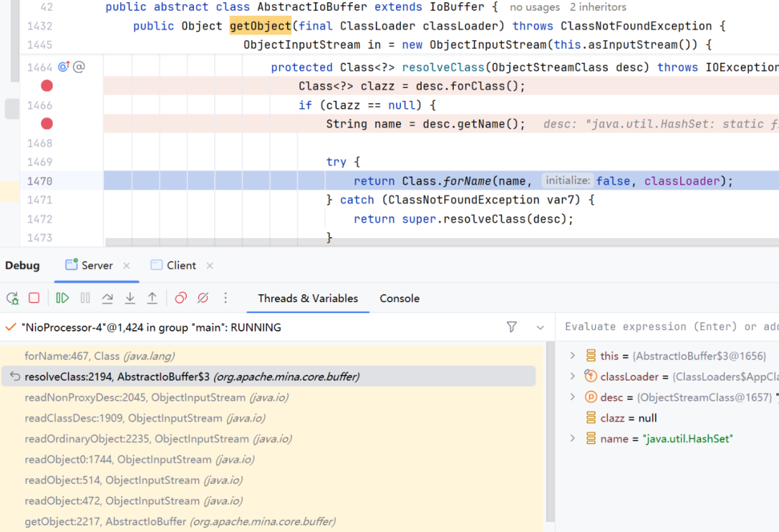This screenshot has width=779, height=532.
Task: Select readObject0:1744 stack frame
Action: click(x=140, y=459)
